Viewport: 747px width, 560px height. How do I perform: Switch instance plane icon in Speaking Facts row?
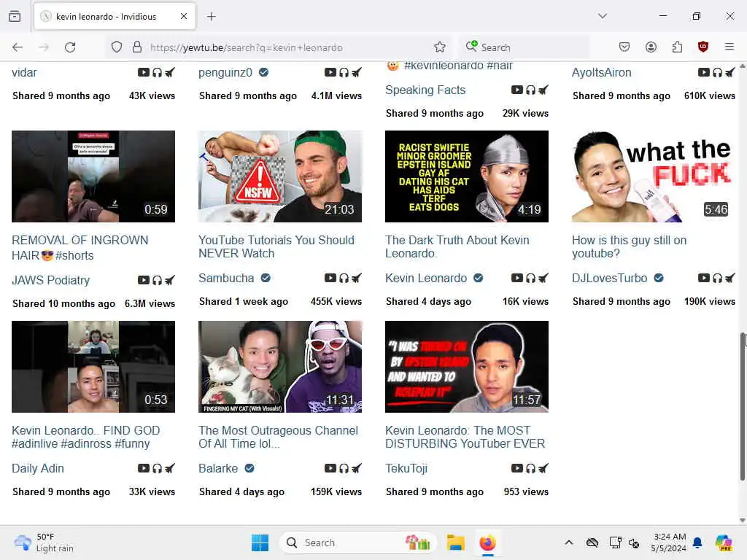pyautogui.click(x=543, y=90)
